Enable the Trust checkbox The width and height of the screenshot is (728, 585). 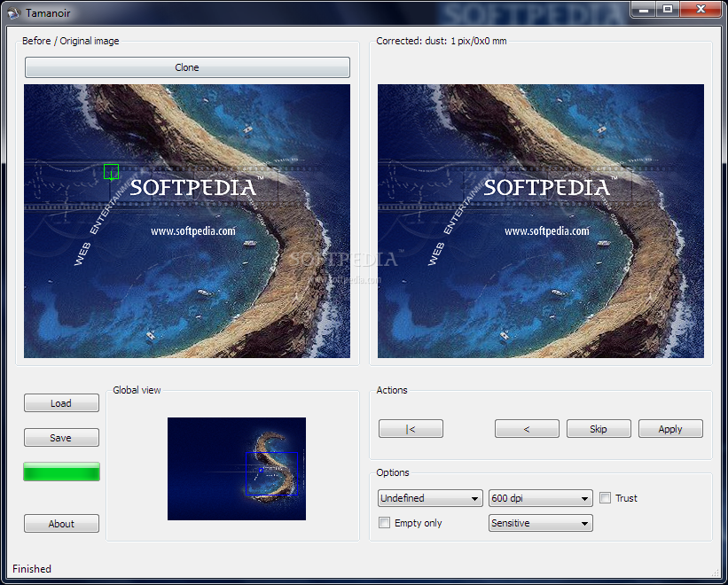point(605,498)
